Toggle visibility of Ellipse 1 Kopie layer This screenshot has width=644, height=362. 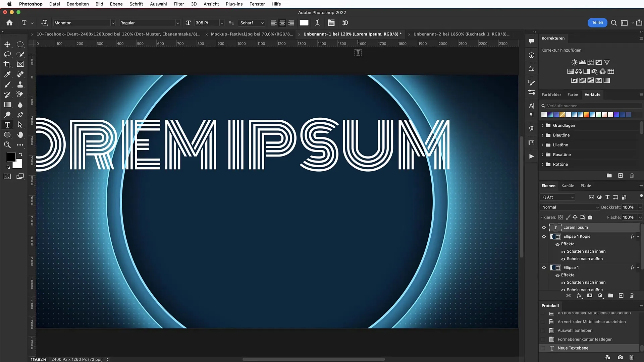(x=544, y=236)
